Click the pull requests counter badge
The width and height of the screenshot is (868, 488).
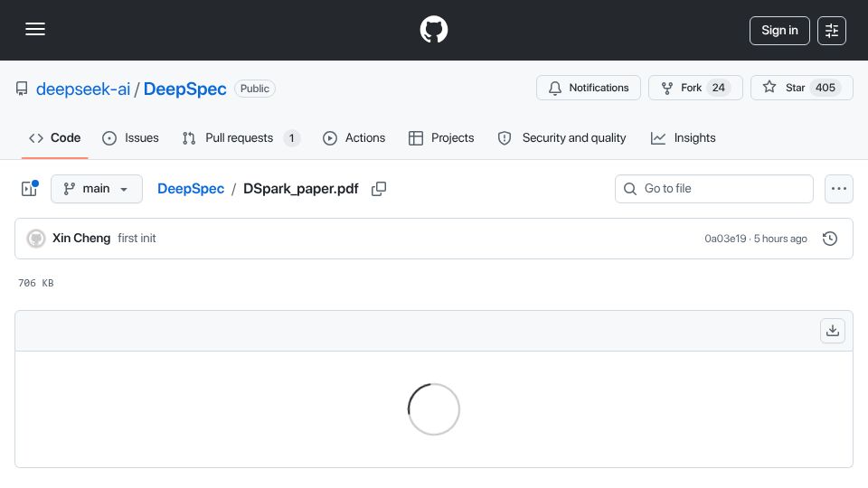coord(292,137)
